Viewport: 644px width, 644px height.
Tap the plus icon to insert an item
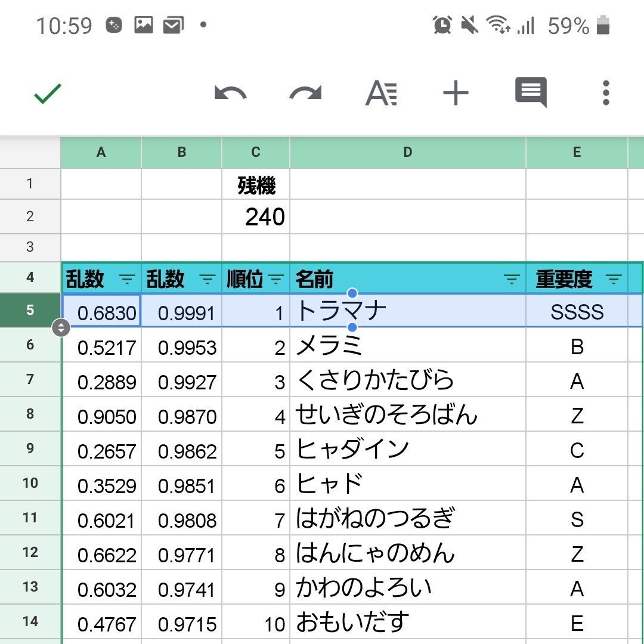pyautogui.click(x=456, y=92)
